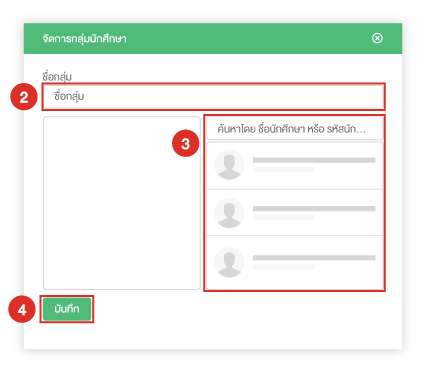
Task: Click the third student's avatar icon
Action: click(x=229, y=262)
